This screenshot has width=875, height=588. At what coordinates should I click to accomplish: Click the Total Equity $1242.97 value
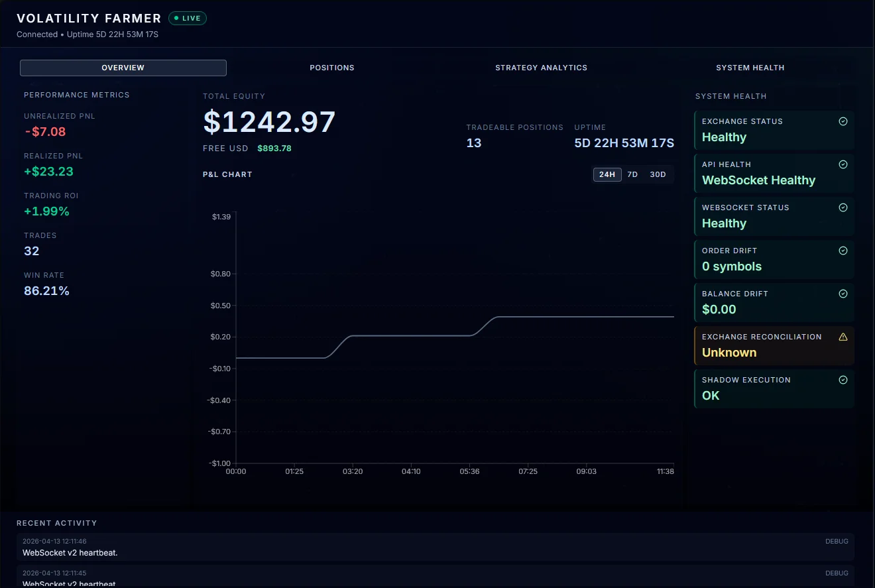269,122
